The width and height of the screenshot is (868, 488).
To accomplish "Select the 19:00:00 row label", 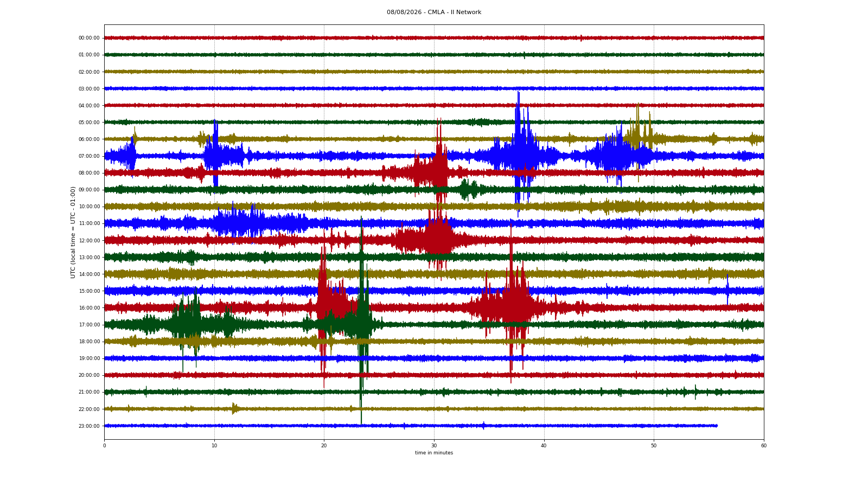I will click(89, 358).
